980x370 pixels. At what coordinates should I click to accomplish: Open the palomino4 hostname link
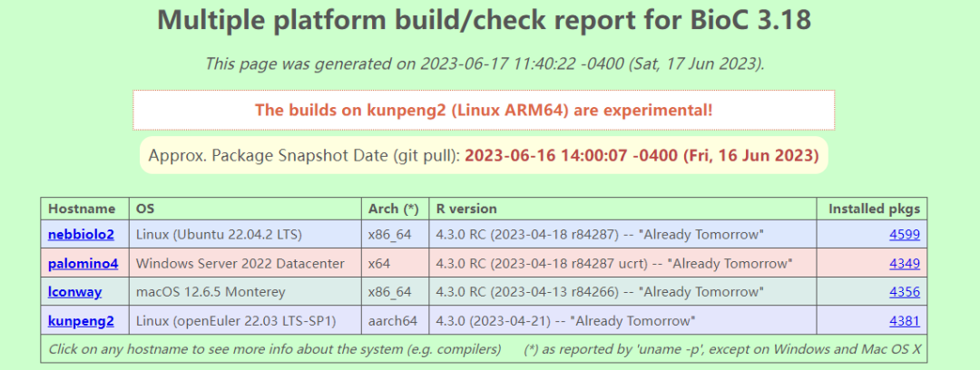pos(82,264)
